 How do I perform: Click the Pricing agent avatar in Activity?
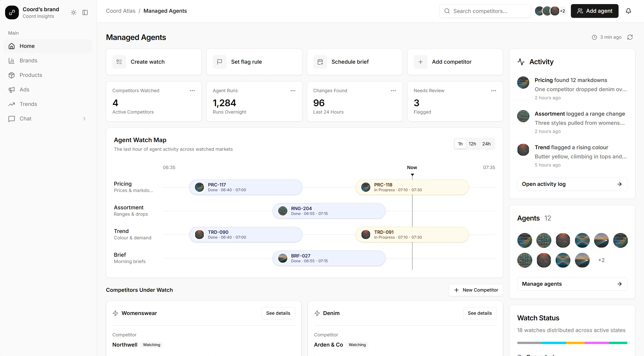(x=523, y=83)
